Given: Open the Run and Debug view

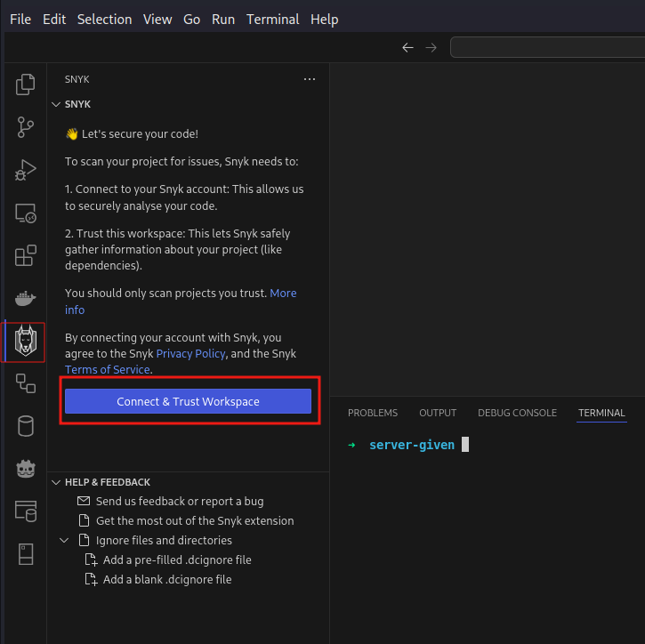Looking at the screenshot, I should click(x=26, y=170).
